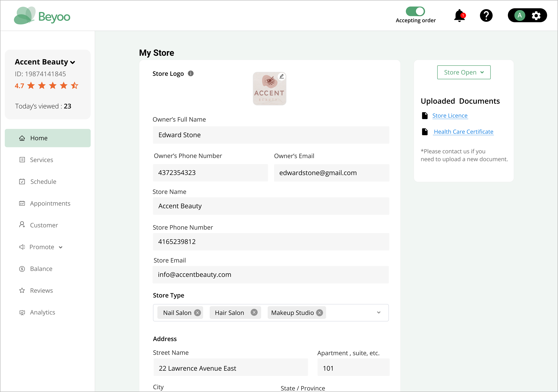The height and width of the screenshot is (392, 558).
Task: Open Analytics in sidebar
Action: (43, 312)
